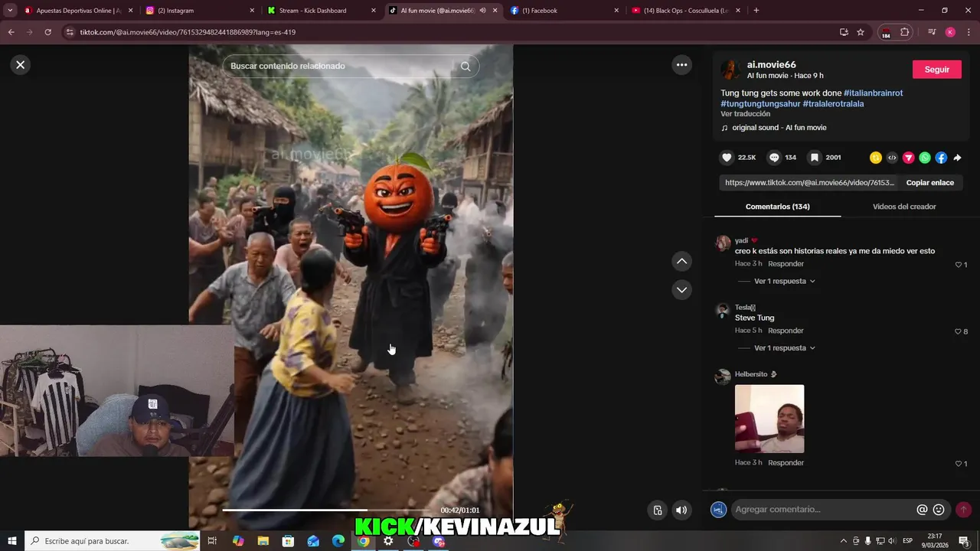Show hidden system tray icons chevron

[x=844, y=541]
